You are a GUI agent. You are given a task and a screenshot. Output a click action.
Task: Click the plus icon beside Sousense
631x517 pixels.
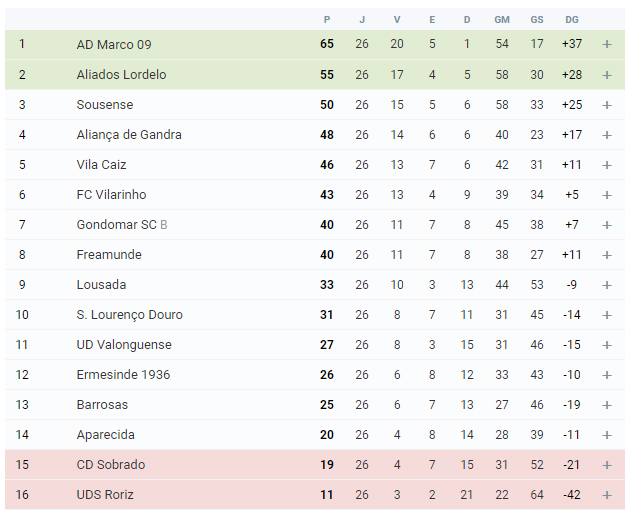(607, 105)
